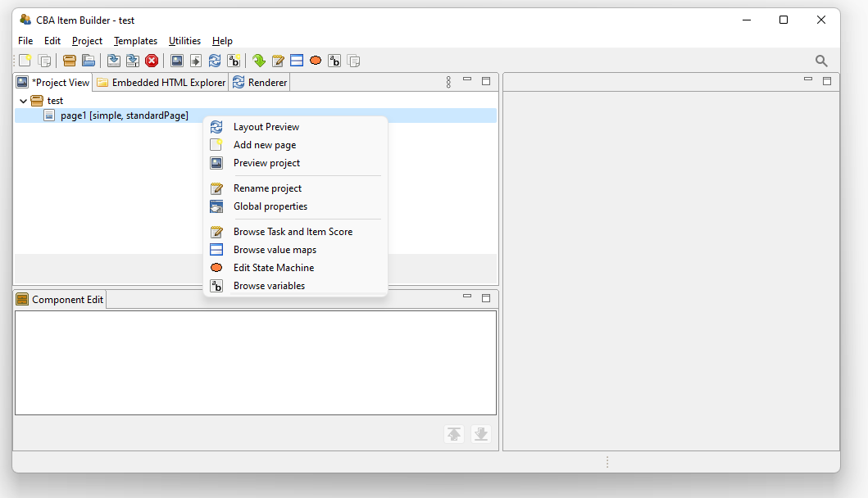868x498 pixels.
Task: Collapse the test project tree node
Action: pos(23,101)
